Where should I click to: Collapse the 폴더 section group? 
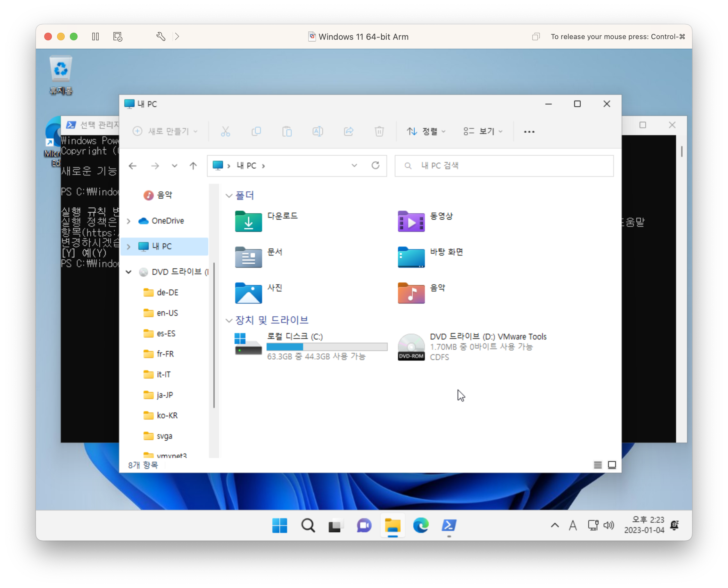click(x=229, y=196)
